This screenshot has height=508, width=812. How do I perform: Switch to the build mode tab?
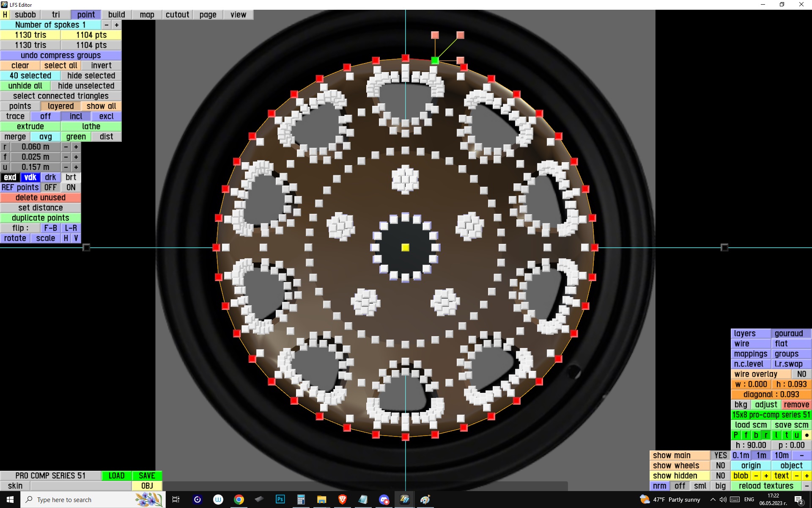tap(116, 15)
